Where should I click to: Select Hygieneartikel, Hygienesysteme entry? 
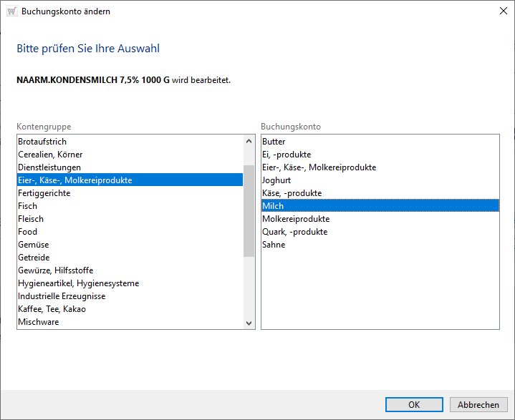[x=78, y=283]
